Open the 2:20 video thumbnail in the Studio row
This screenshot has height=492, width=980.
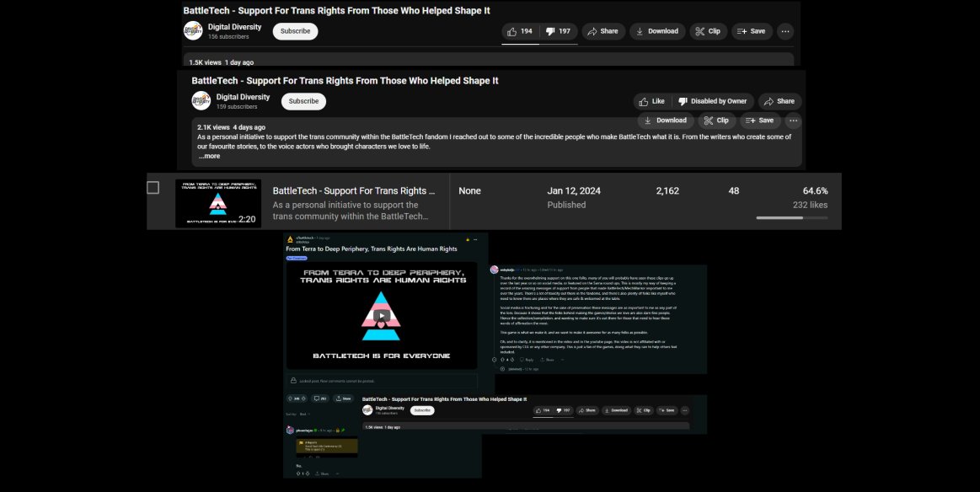click(218, 203)
